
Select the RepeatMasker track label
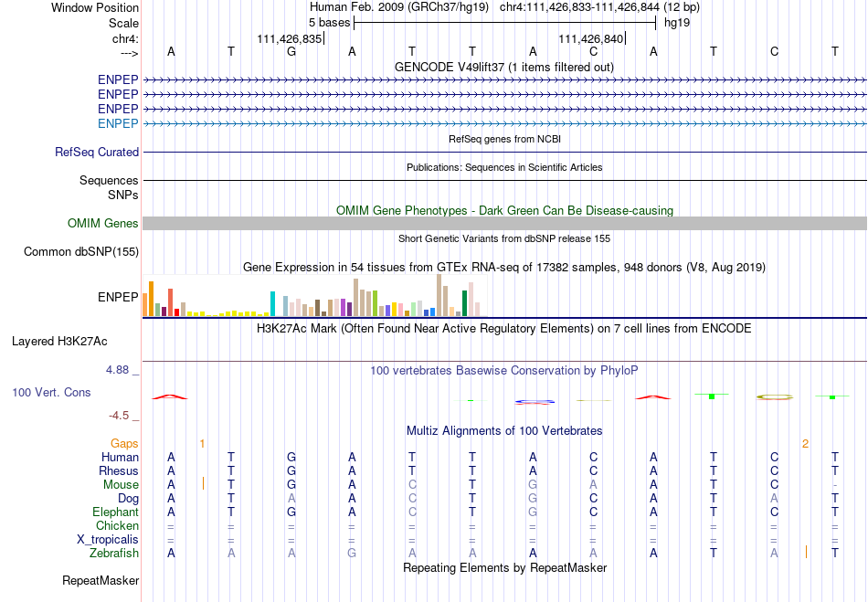point(101,580)
